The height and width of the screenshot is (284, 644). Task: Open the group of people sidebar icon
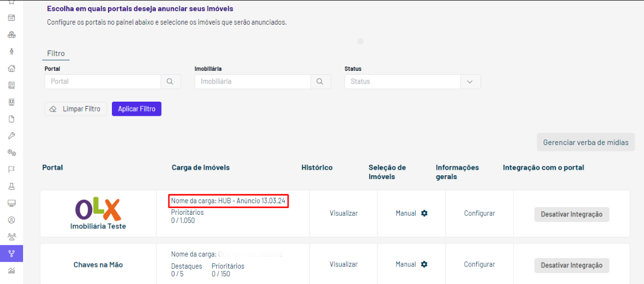pyautogui.click(x=12, y=237)
